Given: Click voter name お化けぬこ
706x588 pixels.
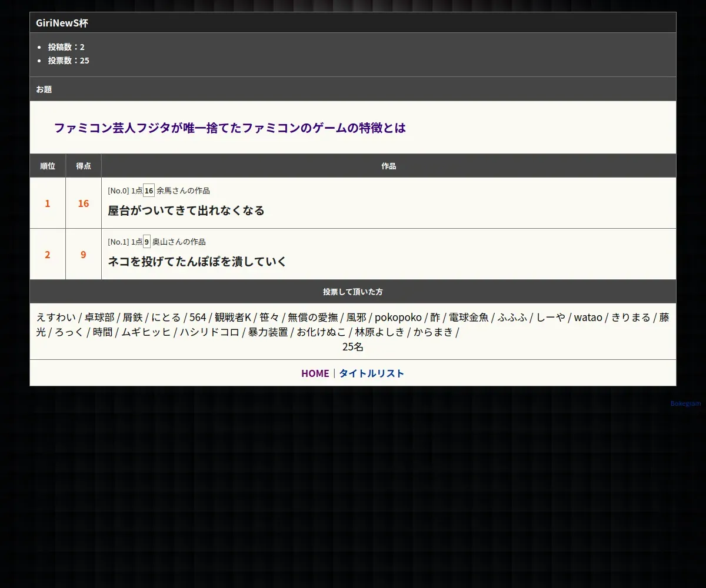Looking at the screenshot, I should (x=321, y=332).
